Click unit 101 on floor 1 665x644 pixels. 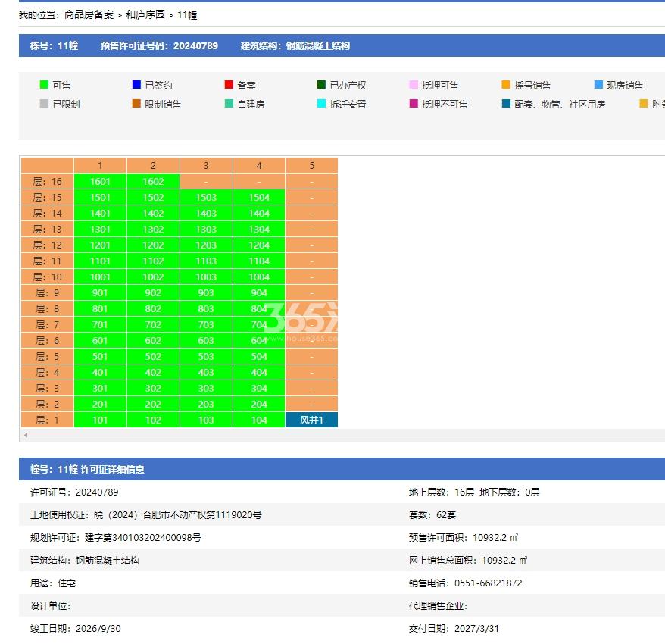pyautogui.click(x=100, y=420)
